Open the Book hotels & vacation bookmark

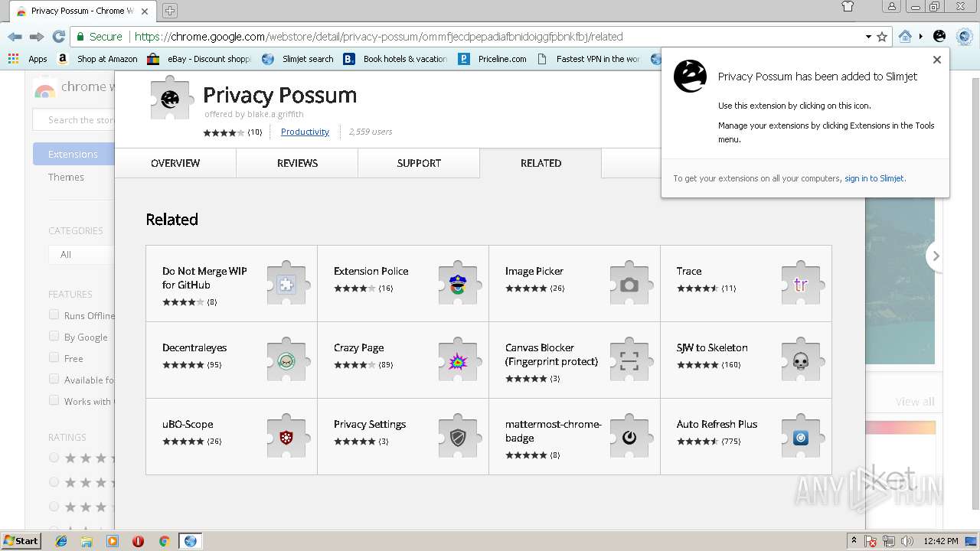coord(395,59)
